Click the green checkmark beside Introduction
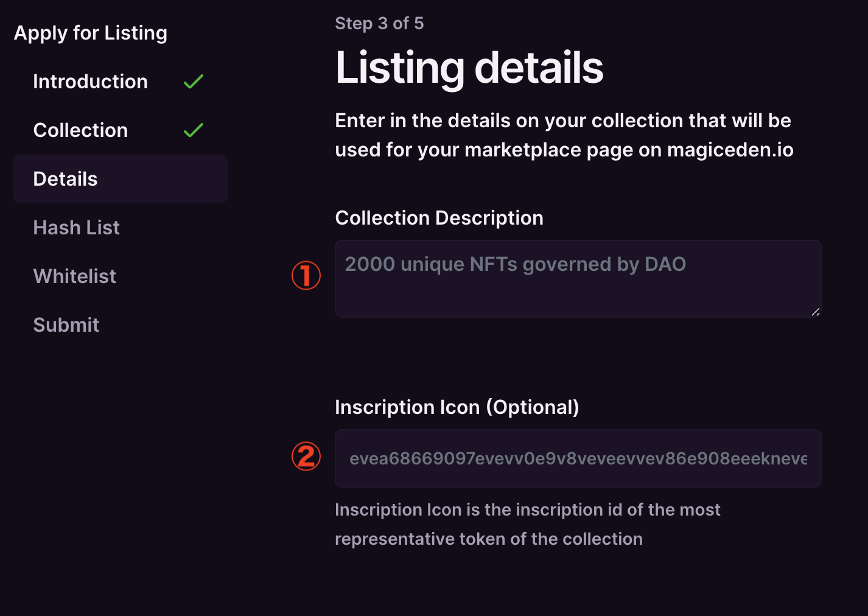This screenshot has height=616, width=868. point(194,82)
